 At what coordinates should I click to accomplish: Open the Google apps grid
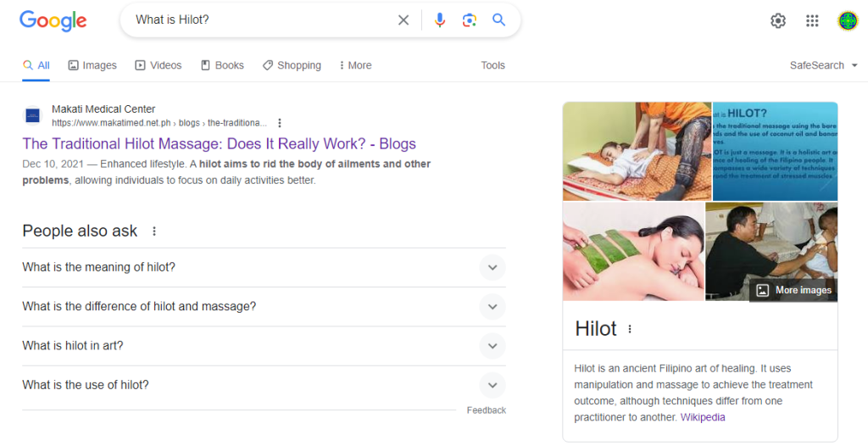pyautogui.click(x=812, y=21)
